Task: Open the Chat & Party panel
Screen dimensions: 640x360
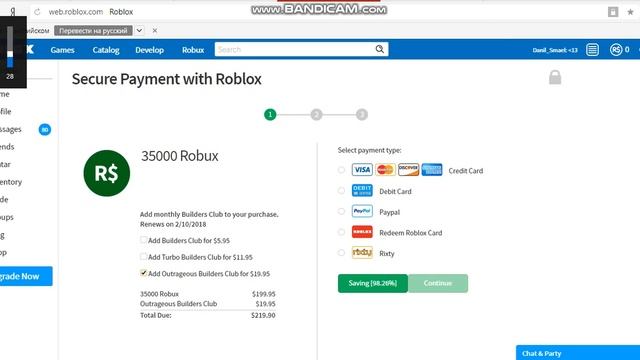Action: pyautogui.click(x=578, y=353)
